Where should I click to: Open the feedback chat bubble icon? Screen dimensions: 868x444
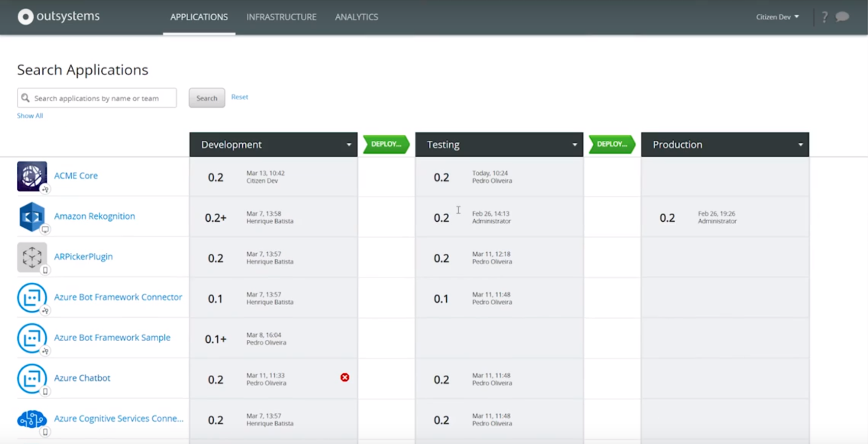coord(843,17)
